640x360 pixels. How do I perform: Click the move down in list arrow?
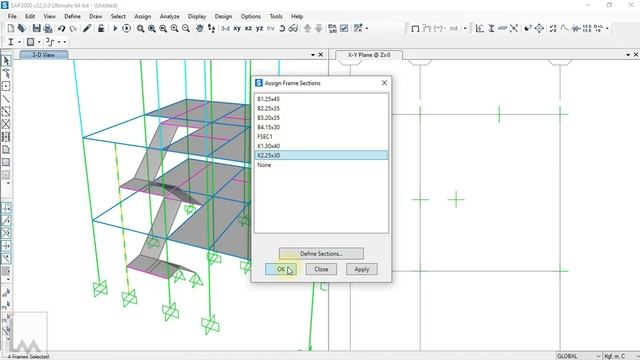tap(319, 28)
